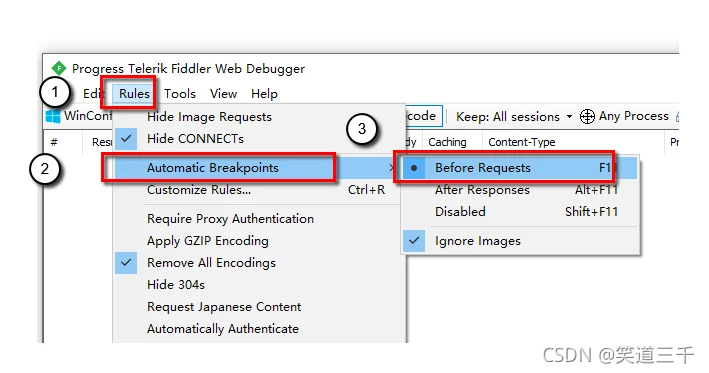Toggle the Remove All Encodings checkmark
This screenshot has height=373, width=709.
click(x=126, y=263)
